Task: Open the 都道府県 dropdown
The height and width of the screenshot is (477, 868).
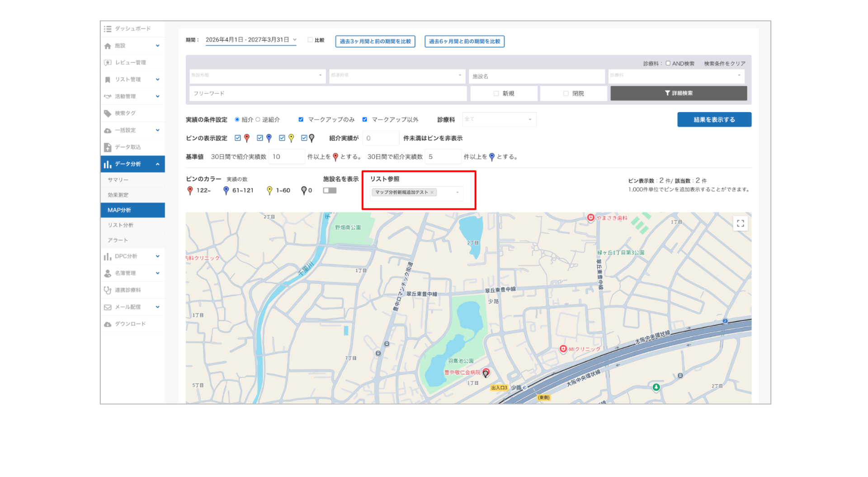Action: coord(397,76)
